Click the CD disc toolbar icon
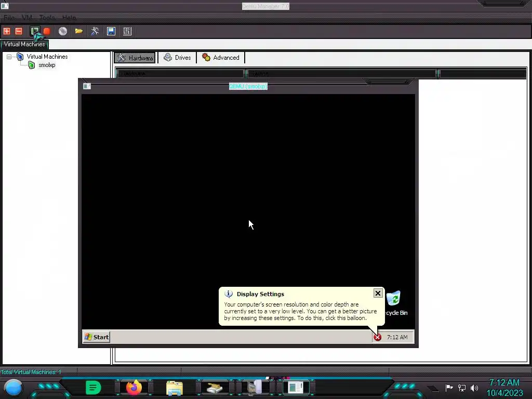The height and width of the screenshot is (399, 532). click(x=63, y=31)
